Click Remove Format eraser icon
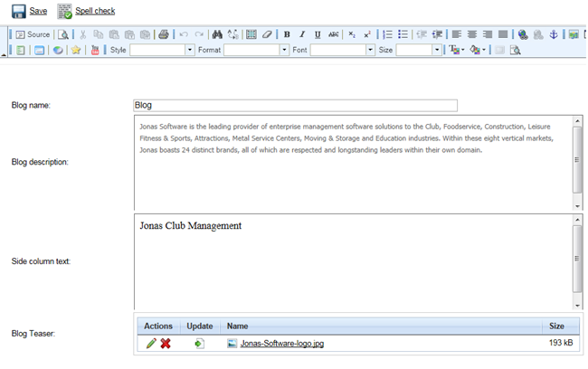Viewport: 588px width, 369px height. click(x=267, y=34)
